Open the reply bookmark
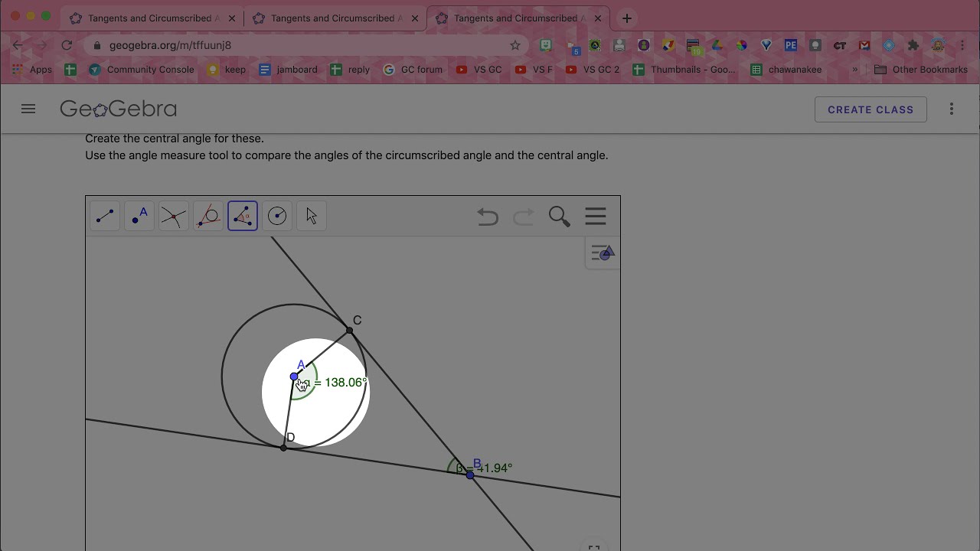Image resolution: width=980 pixels, height=551 pixels. 350,70
